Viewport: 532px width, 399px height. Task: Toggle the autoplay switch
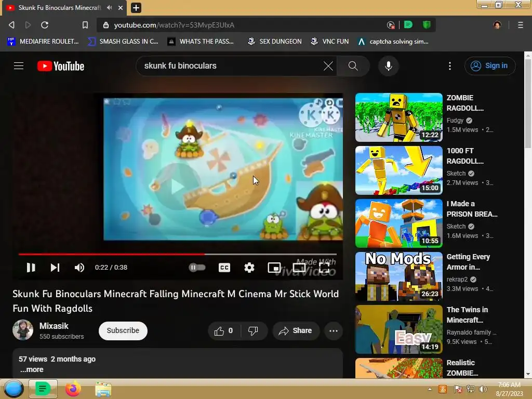[197, 268]
